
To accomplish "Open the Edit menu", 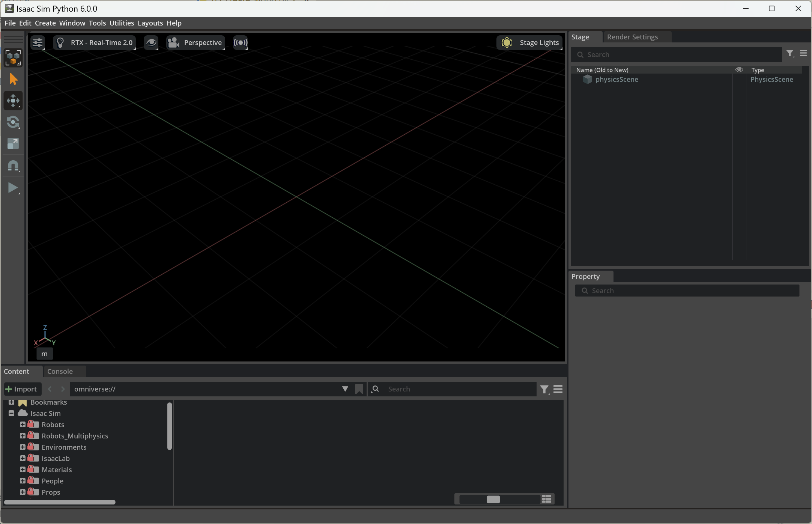I will (25, 23).
